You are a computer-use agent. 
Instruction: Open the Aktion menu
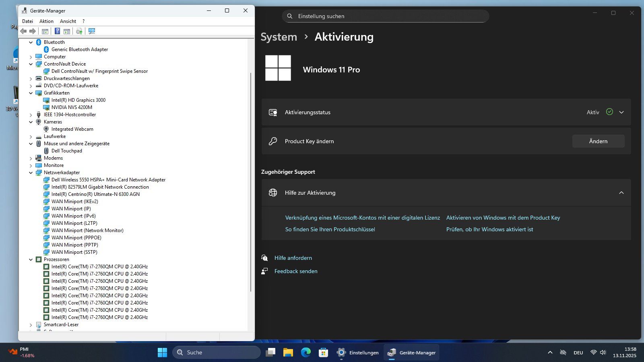click(x=46, y=21)
